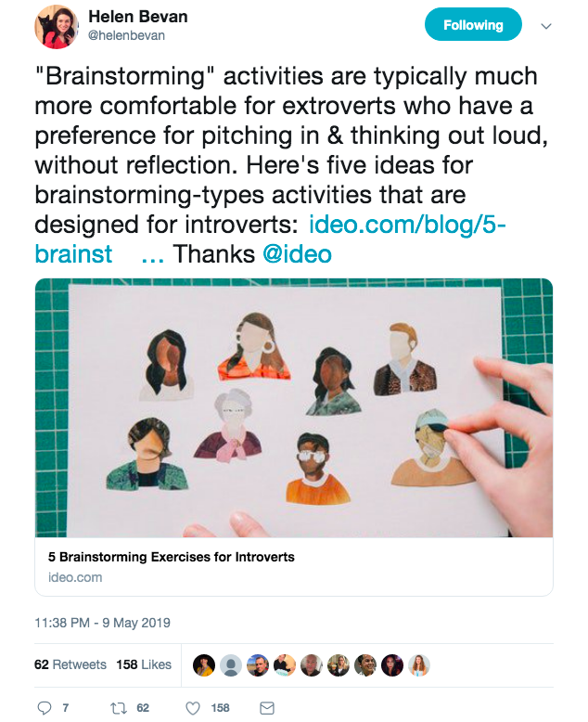Click the first liker avatar in the row
This screenshot has width=588, height=722.
coord(204,665)
